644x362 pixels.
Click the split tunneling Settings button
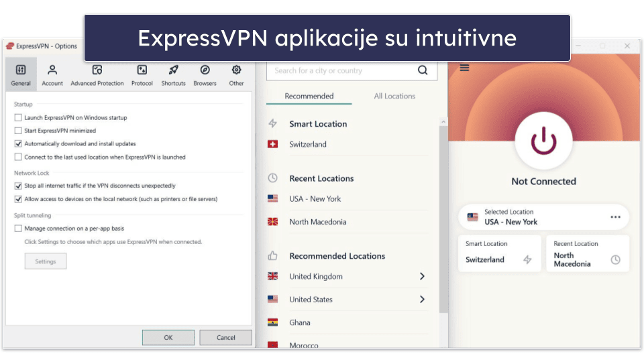tap(46, 261)
